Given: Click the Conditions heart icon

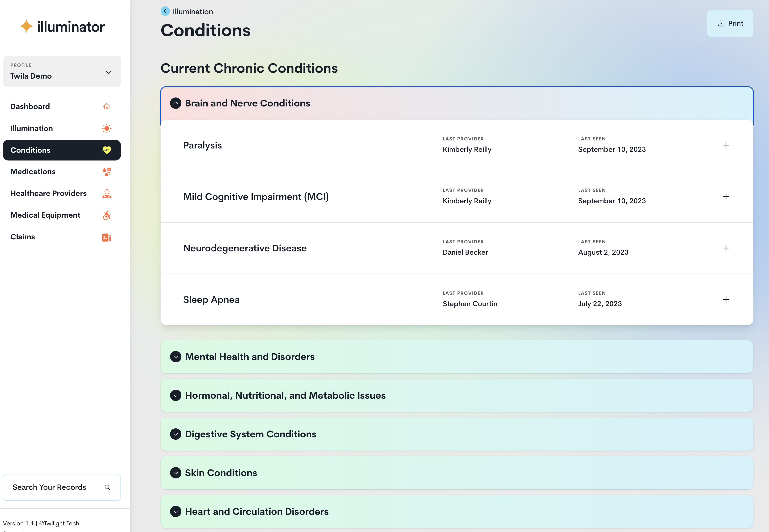Looking at the screenshot, I should tap(107, 150).
